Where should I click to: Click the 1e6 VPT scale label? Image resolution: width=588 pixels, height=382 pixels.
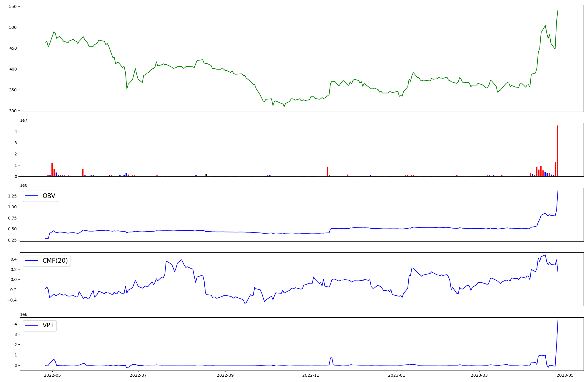pos(24,314)
